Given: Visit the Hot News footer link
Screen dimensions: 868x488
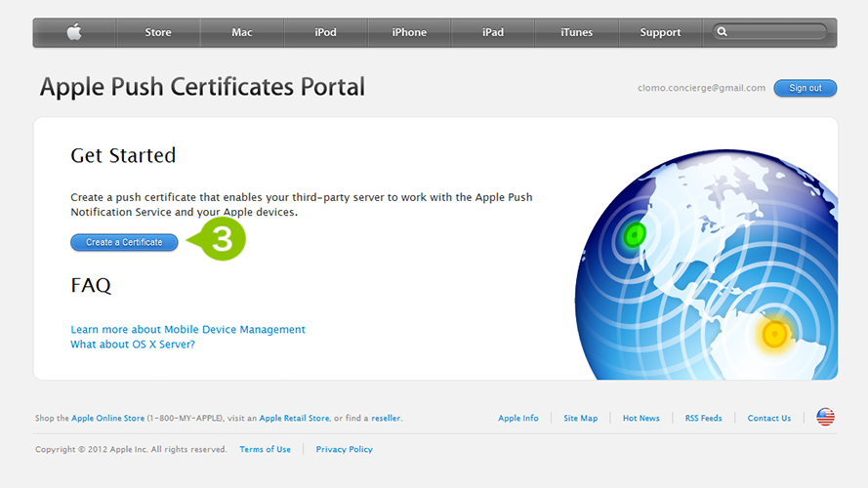Looking at the screenshot, I should click(x=641, y=419).
